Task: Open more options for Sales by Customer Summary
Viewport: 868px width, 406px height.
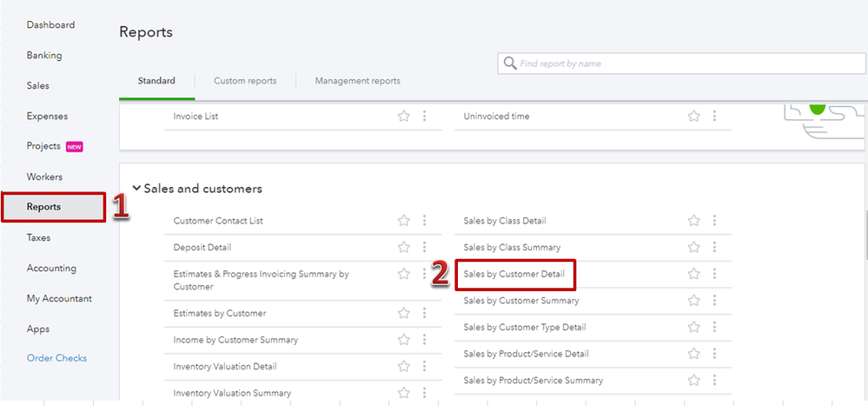Action: pos(714,301)
